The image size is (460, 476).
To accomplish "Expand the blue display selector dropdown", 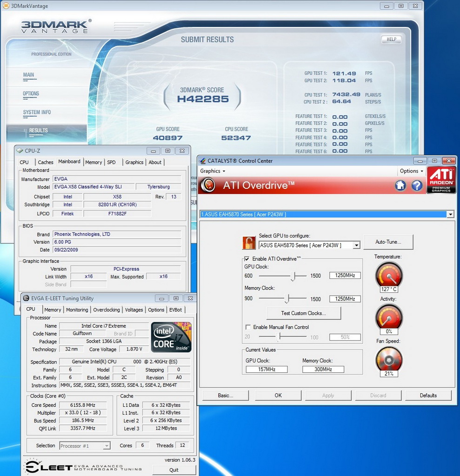I will [x=450, y=214].
